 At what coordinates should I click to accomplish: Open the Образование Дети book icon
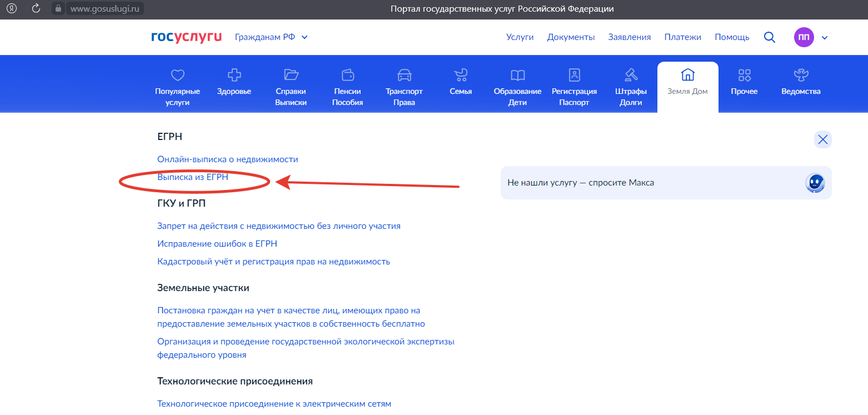(x=517, y=75)
